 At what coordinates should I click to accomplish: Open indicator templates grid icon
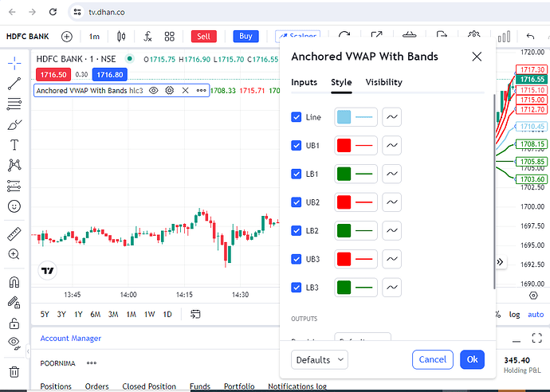[170, 37]
